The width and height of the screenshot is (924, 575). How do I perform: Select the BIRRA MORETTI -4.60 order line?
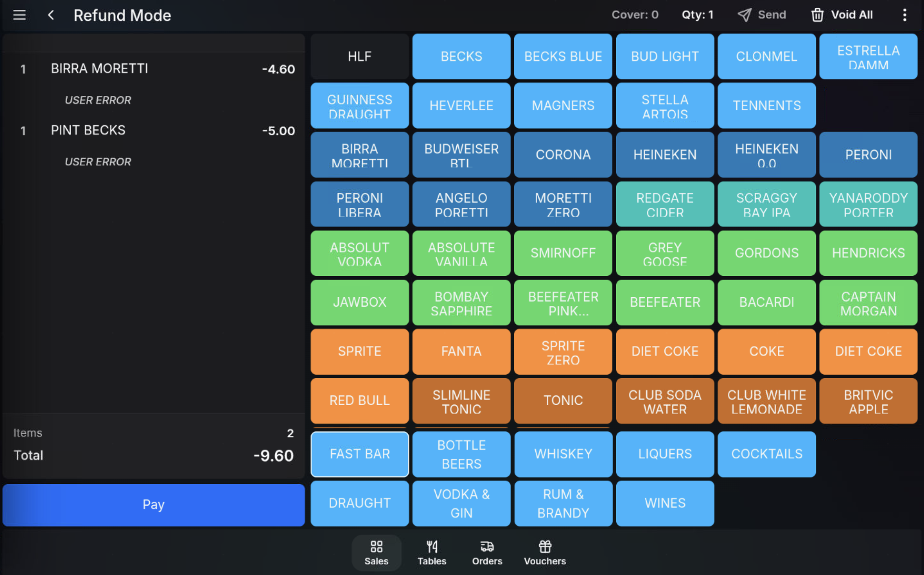[153, 69]
